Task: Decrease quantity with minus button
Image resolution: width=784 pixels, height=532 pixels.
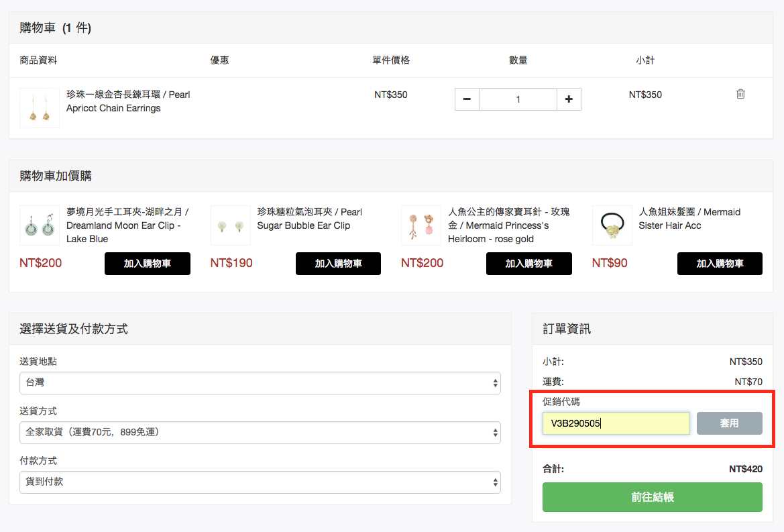Action: pyautogui.click(x=467, y=99)
